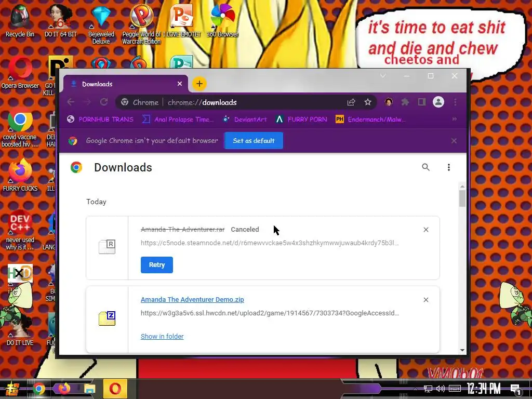Select the Firefox desktop shortcut icon
This screenshot has height=399, width=532.
20,176
